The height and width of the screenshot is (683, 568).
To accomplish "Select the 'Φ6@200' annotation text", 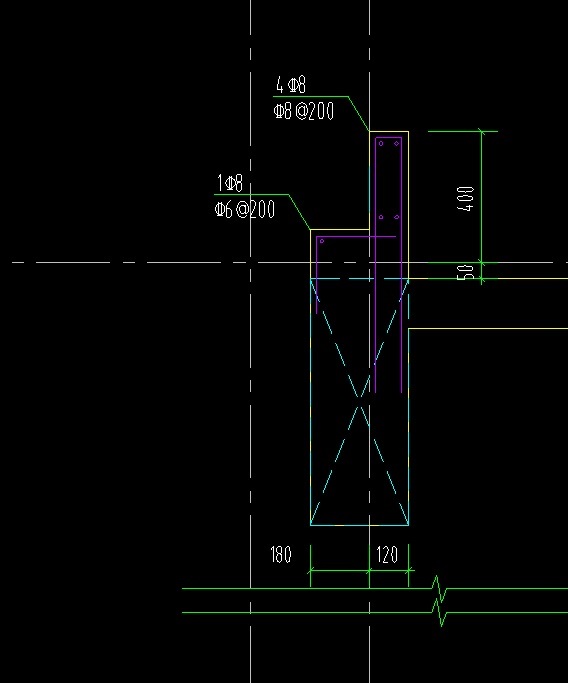I will [x=245, y=210].
